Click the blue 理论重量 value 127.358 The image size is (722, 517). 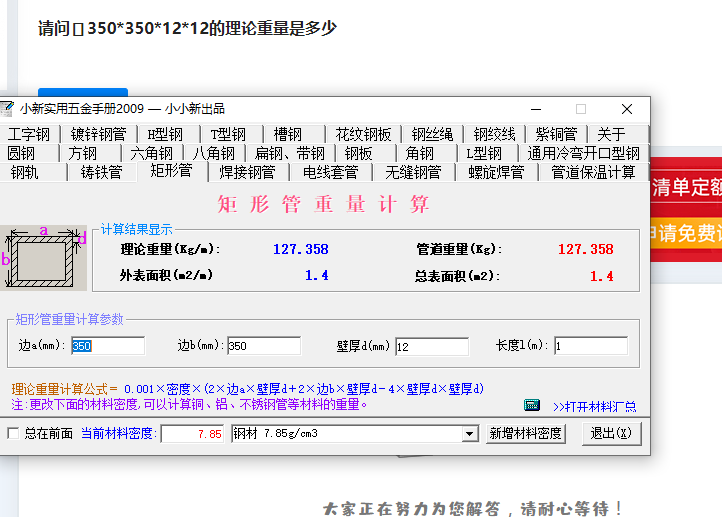pos(301,250)
